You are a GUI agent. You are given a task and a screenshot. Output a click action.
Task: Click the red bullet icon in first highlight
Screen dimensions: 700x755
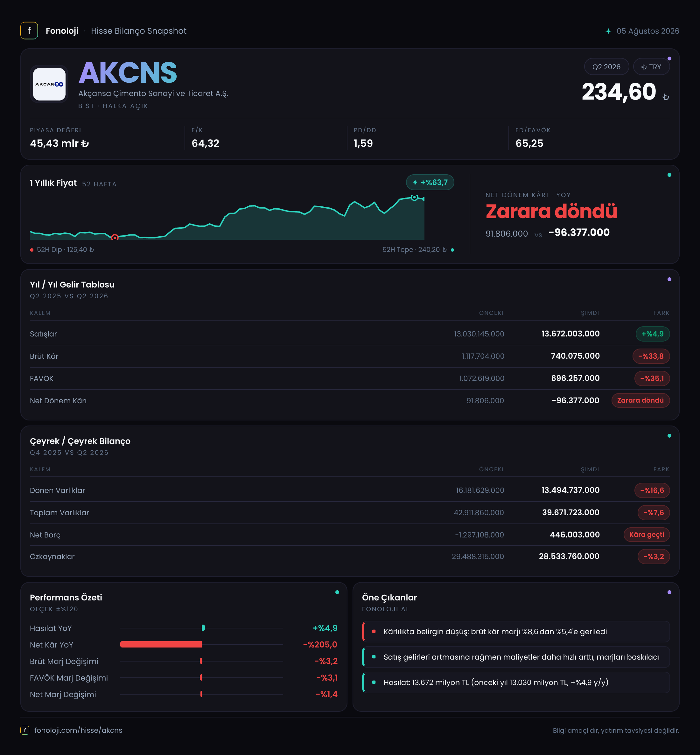pyautogui.click(x=374, y=631)
